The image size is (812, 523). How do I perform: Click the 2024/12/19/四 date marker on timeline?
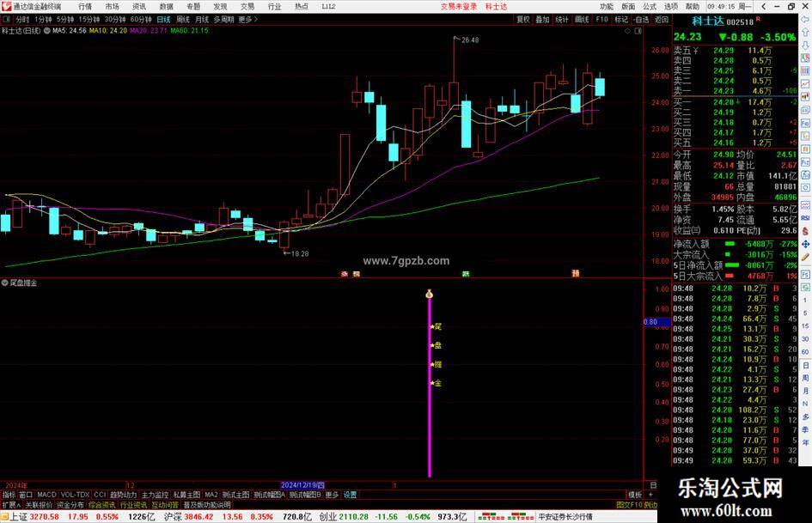pyautogui.click(x=302, y=485)
